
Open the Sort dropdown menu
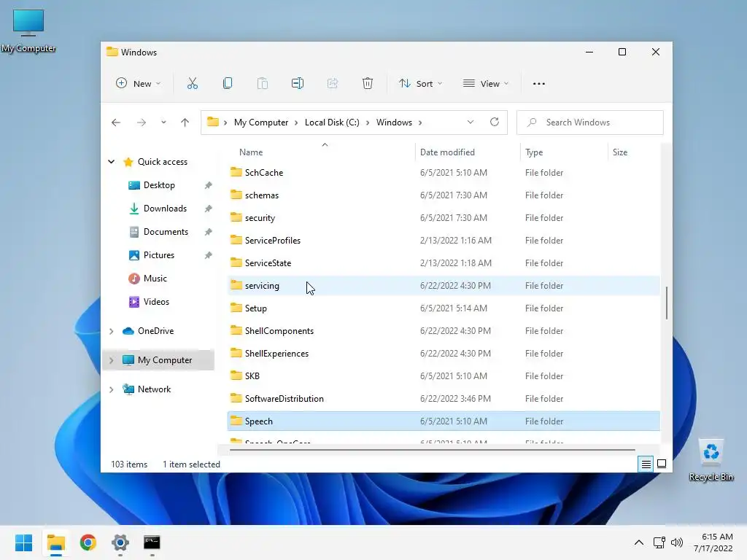(x=421, y=83)
